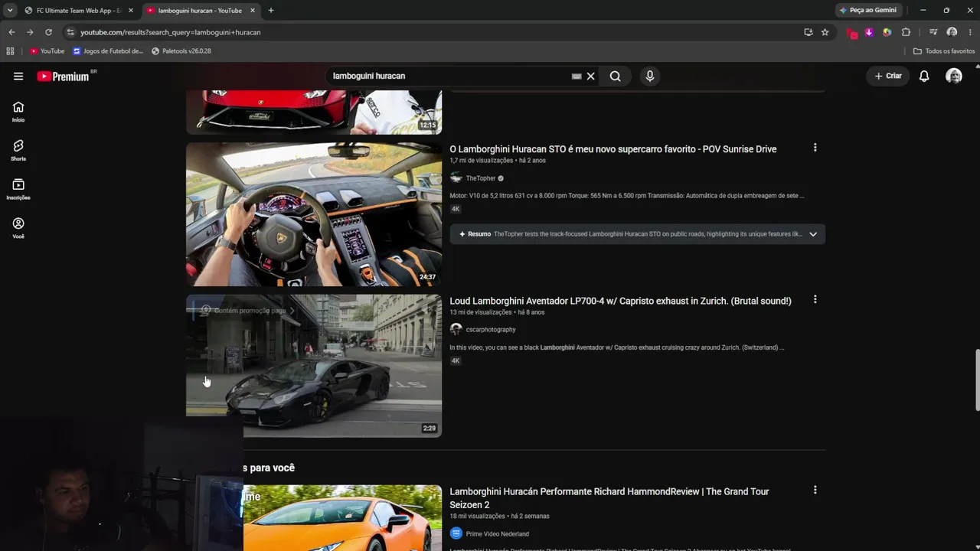Image resolution: width=980 pixels, height=551 pixels.
Task: Open the Chrome profile avatar
Action: click(x=952, y=32)
